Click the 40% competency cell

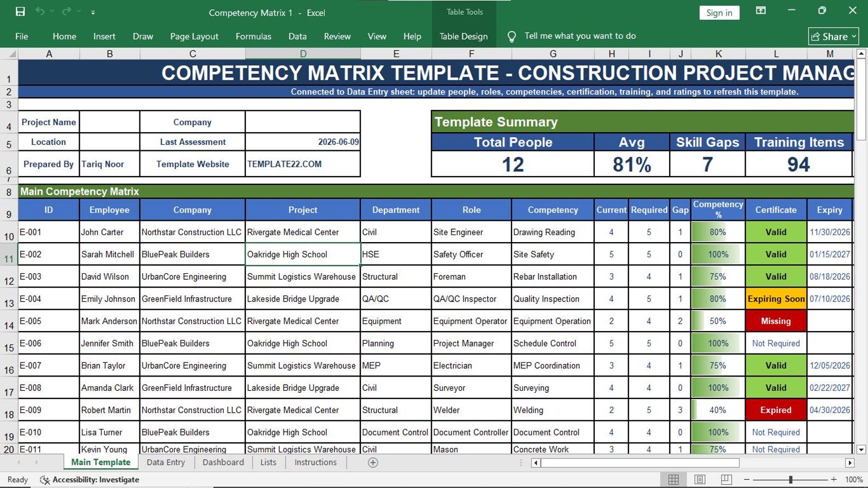click(718, 410)
